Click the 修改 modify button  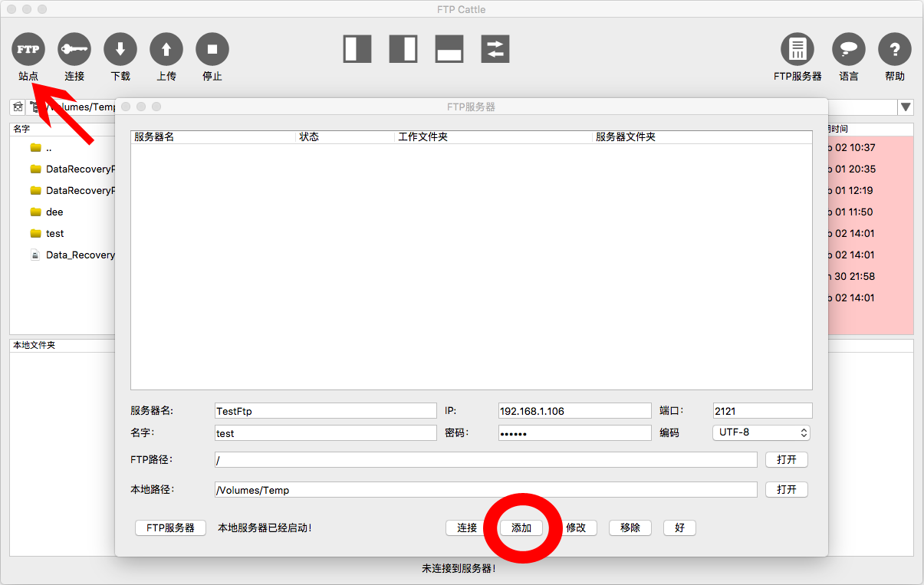click(x=576, y=527)
